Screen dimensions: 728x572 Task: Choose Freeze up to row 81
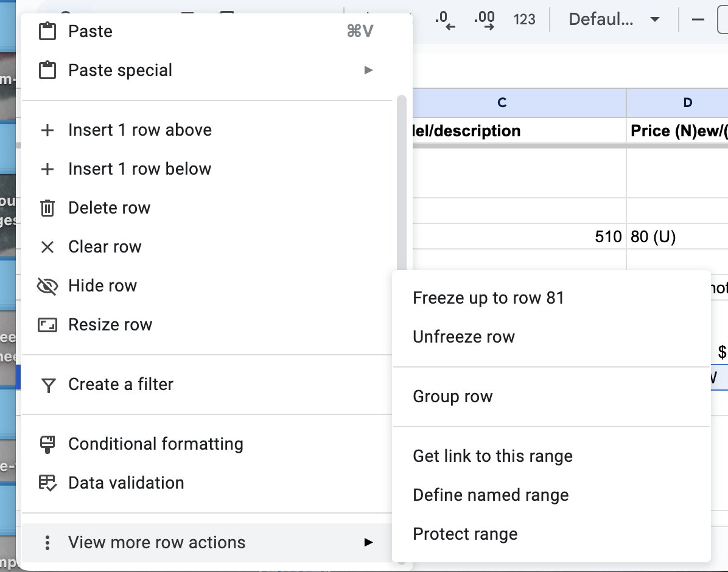[x=488, y=298]
